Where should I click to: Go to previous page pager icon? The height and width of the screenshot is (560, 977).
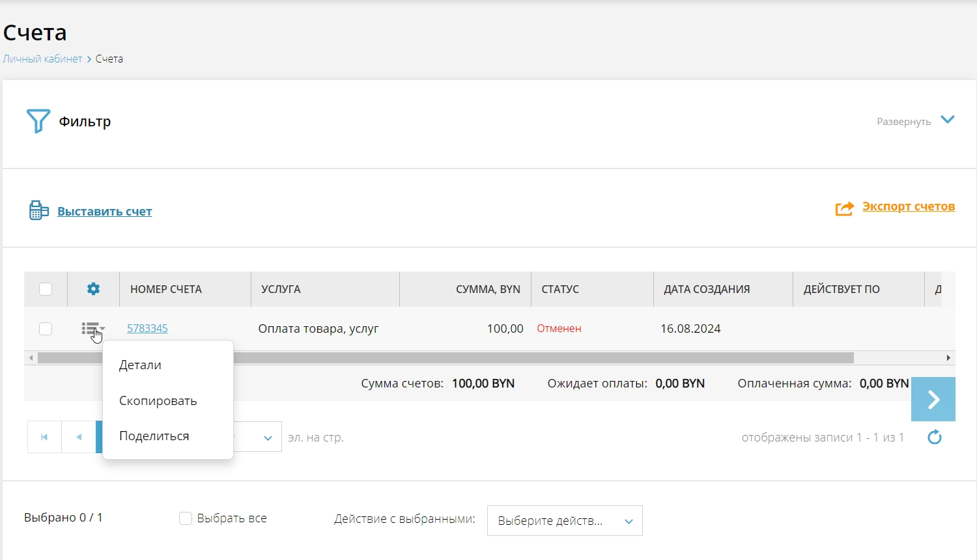point(79,437)
